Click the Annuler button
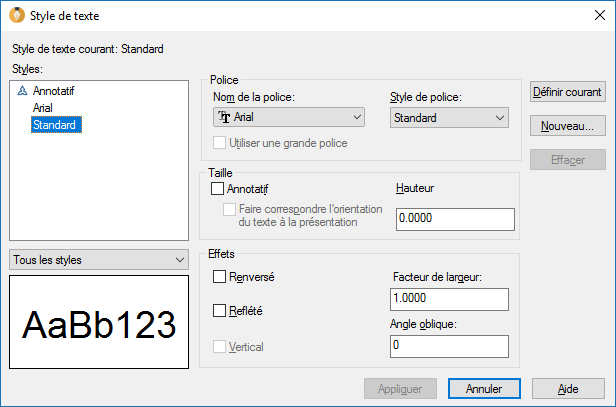Viewport: 616px width, 407px height. point(483,388)
